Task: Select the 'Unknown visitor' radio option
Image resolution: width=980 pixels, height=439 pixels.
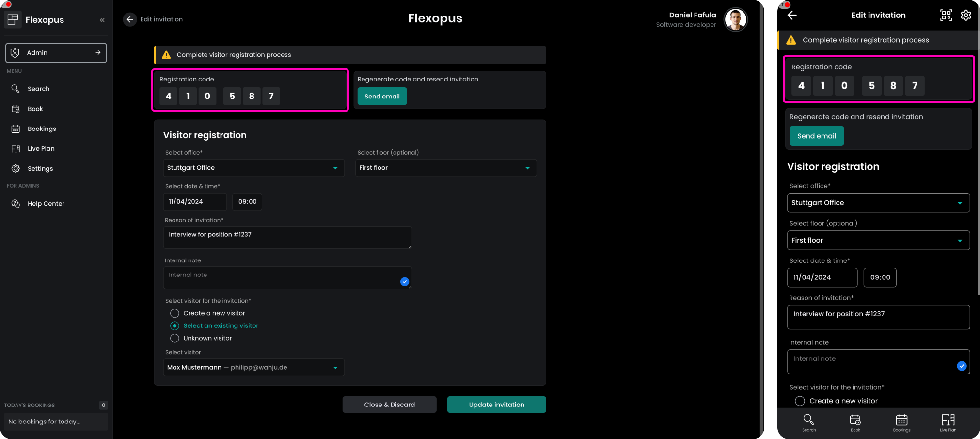Action: (x=175, y=338)
